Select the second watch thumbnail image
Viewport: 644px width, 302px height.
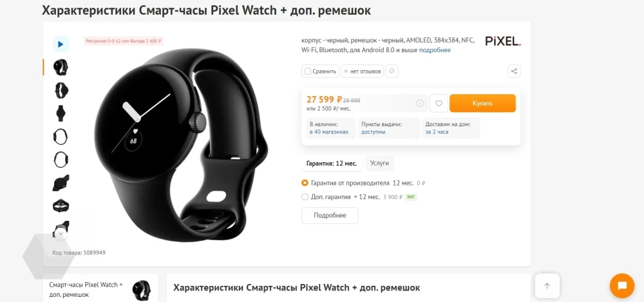[61, 90]
